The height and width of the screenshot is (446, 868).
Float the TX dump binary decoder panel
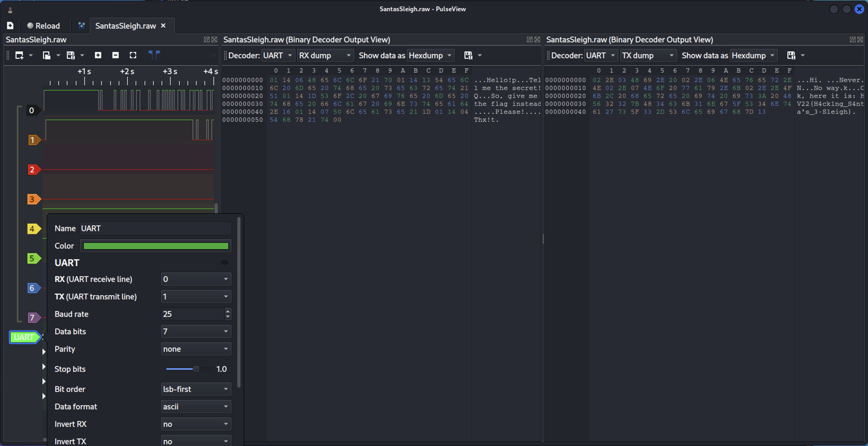point(852,40)
